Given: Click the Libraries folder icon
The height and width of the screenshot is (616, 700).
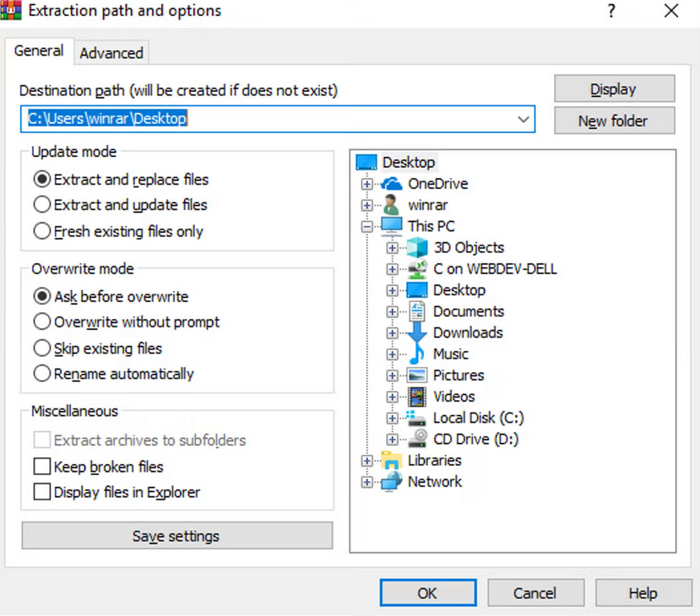Looking at the screenshot, I should (392, 461).
